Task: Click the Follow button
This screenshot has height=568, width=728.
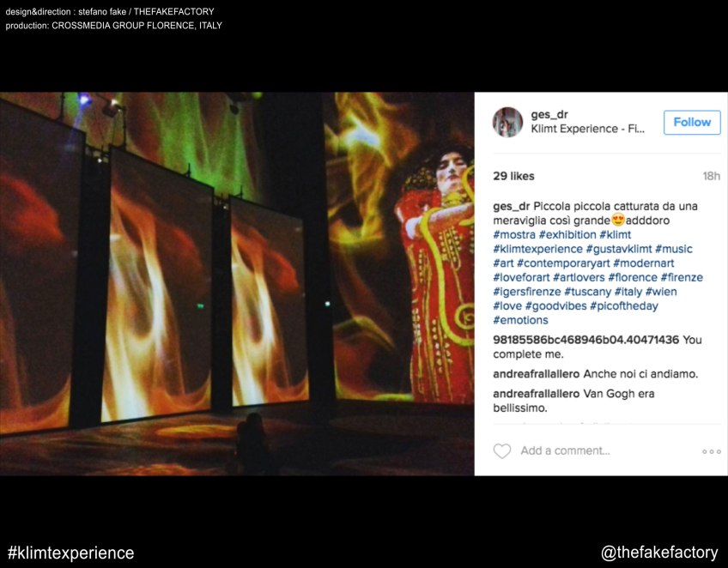Action: click(692, 123)
